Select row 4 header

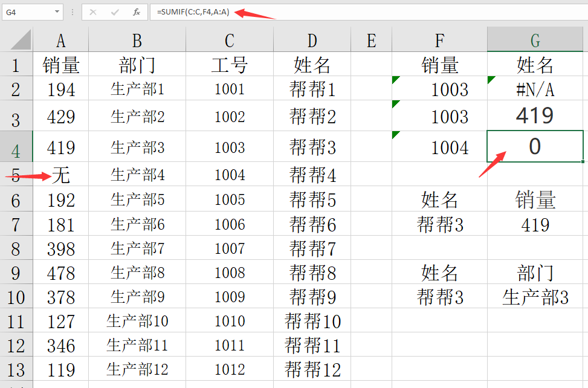coord(16,147)
